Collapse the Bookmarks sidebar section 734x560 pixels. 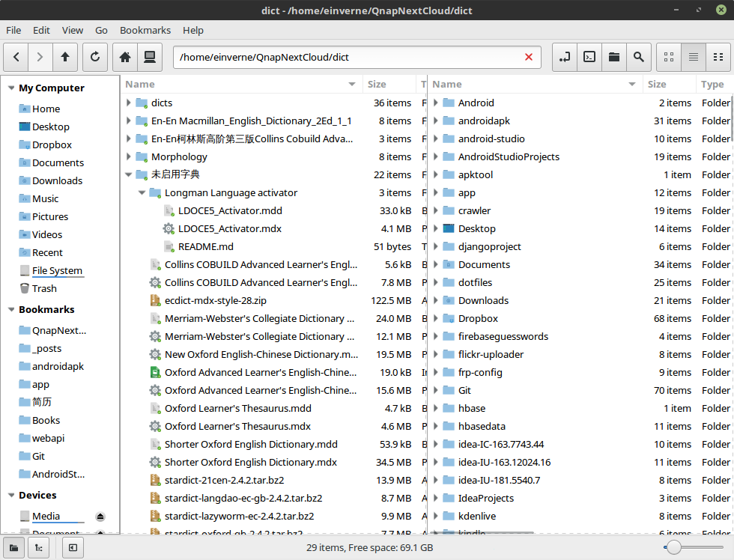click(11, 310)
